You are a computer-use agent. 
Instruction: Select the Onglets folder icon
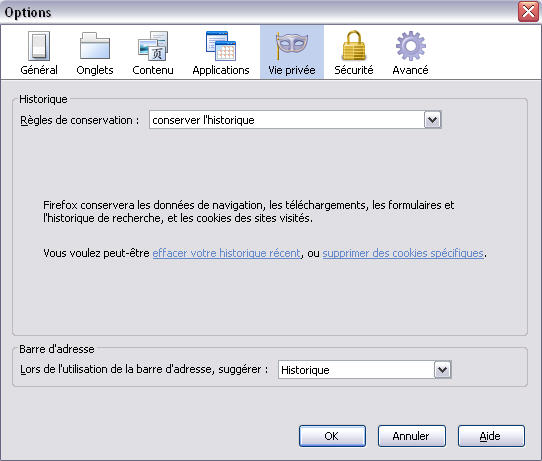95,46
